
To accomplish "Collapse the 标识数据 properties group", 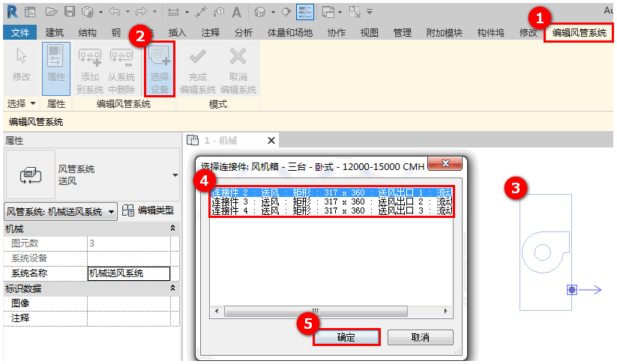I will [x=172, y=288].
